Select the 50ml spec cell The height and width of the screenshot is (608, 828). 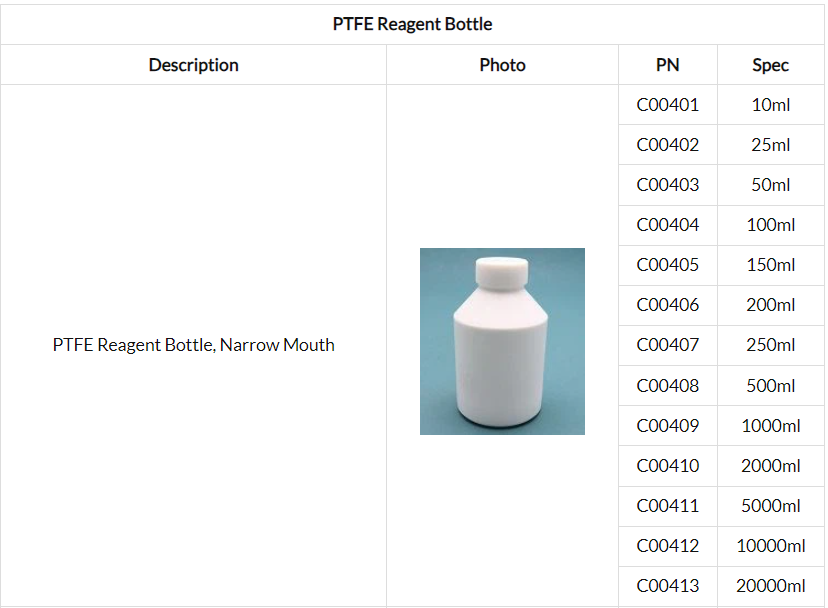coord(770,185)
